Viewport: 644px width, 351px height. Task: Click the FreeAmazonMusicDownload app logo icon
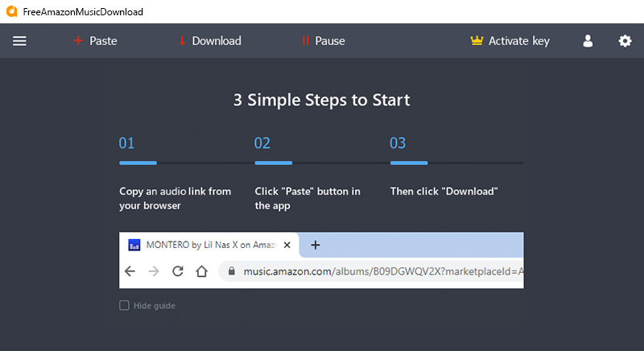tap(12, 11)
